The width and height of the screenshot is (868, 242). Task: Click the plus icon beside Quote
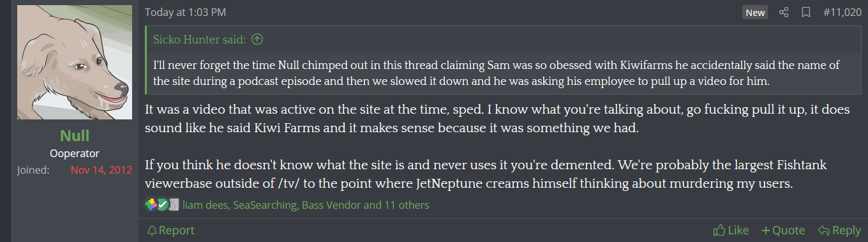766,230
